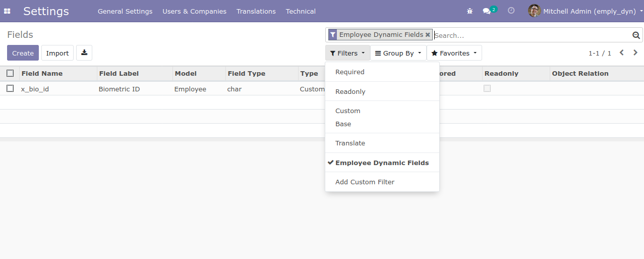This screenshot has width=644, height=259.
Task: Open the Technical menu
Action: [301, 11]
